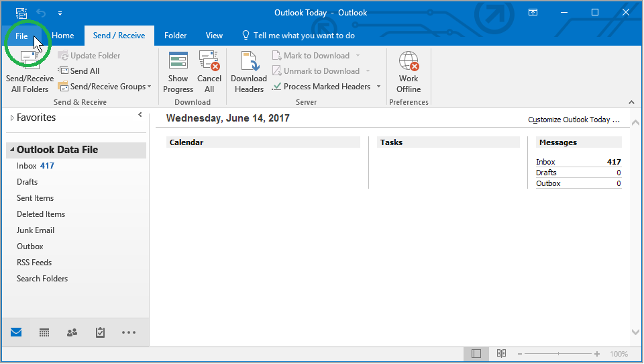Screen dimensions: 644x364
Task: Click the Send All button
Action: tap(79, 71)
